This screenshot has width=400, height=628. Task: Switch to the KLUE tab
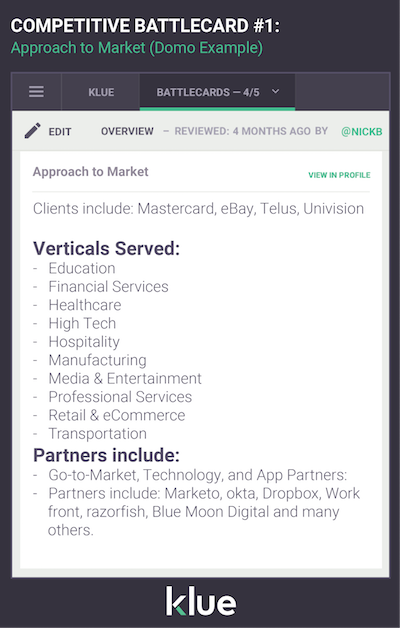[x=101, y=92]
